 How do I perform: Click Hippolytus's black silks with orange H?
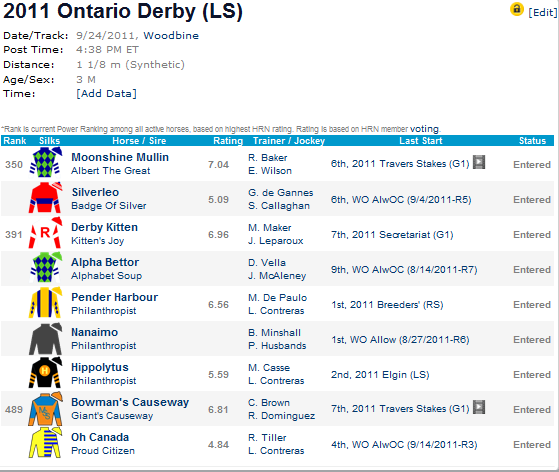tap(45, 373)
